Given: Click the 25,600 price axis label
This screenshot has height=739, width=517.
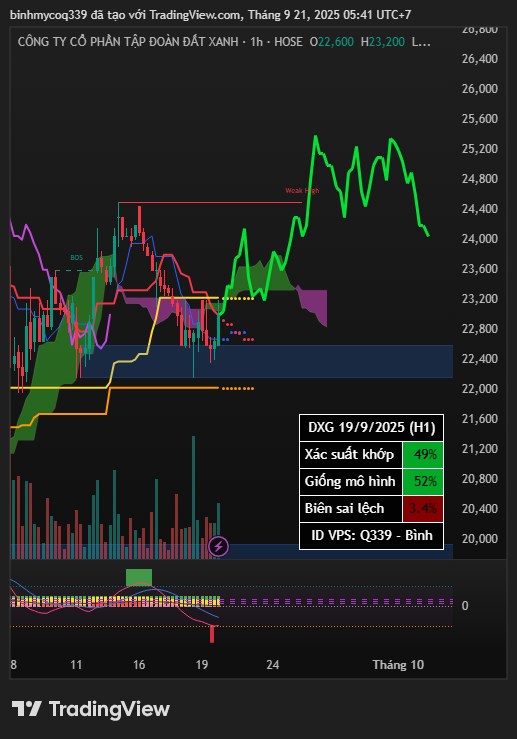Looking at the screenshot, I should point(479,119).
